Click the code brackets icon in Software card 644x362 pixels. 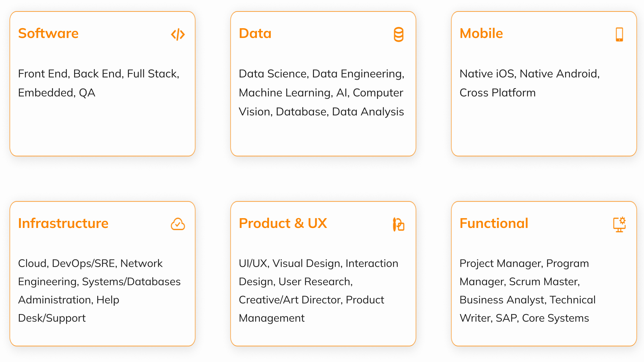coord(178,34)
